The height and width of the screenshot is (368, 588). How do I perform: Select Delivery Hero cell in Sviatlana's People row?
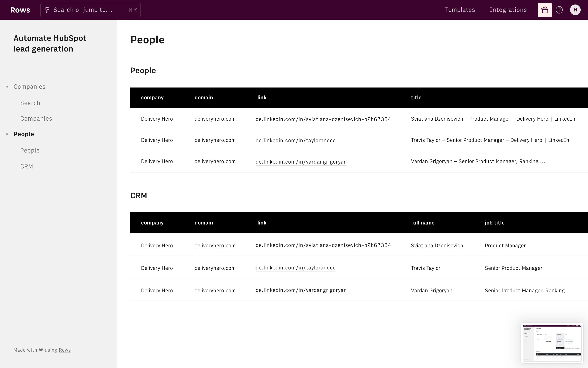click(157, 119)
